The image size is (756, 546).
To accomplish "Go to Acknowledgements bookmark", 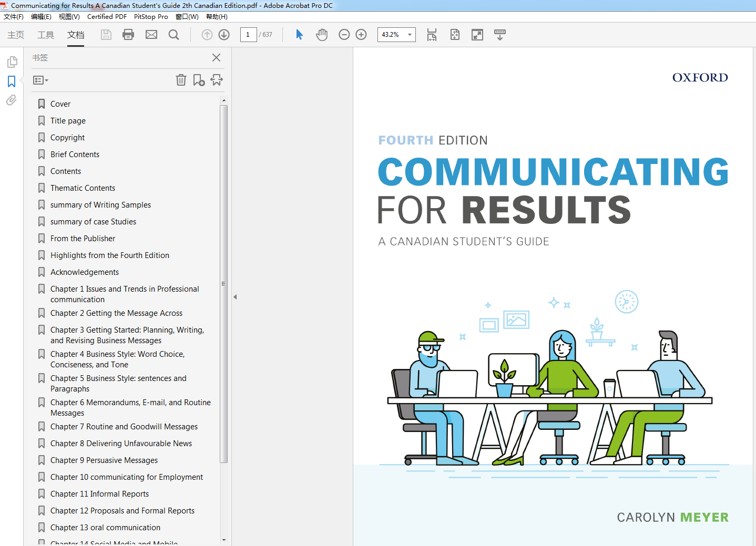I will 85,272.
